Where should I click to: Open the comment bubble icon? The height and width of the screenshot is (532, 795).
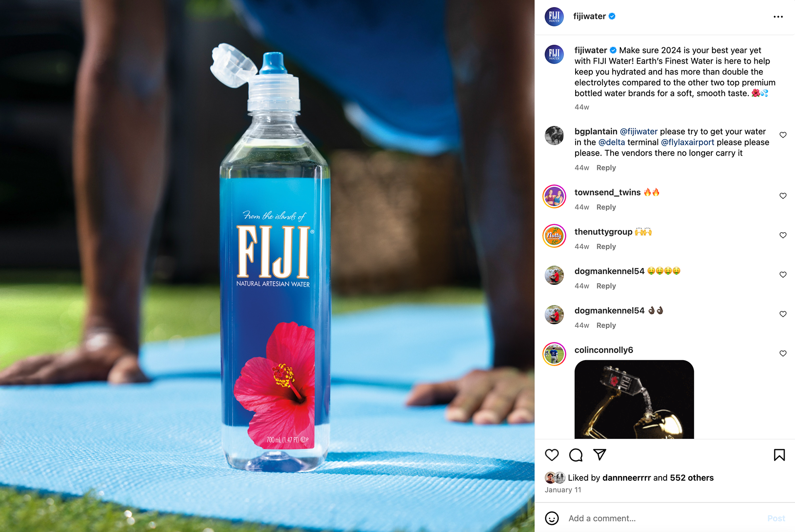tap(576, 455)
